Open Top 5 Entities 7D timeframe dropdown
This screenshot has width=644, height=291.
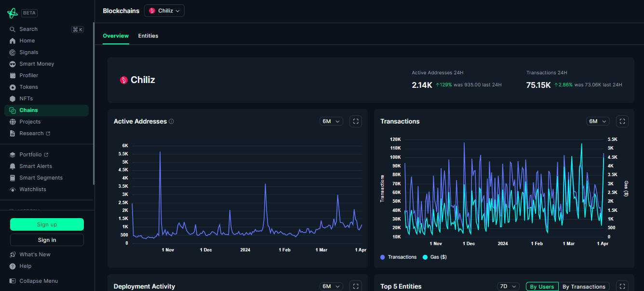coord(508,287)
